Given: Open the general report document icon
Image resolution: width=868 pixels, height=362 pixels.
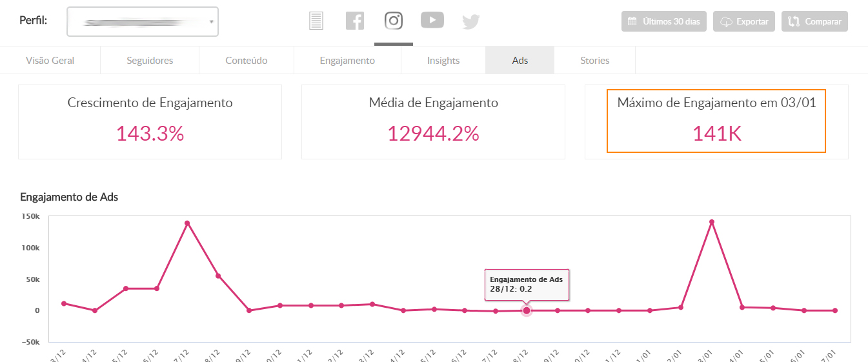Looking at the screenshot, I should [x=316, y=21].
